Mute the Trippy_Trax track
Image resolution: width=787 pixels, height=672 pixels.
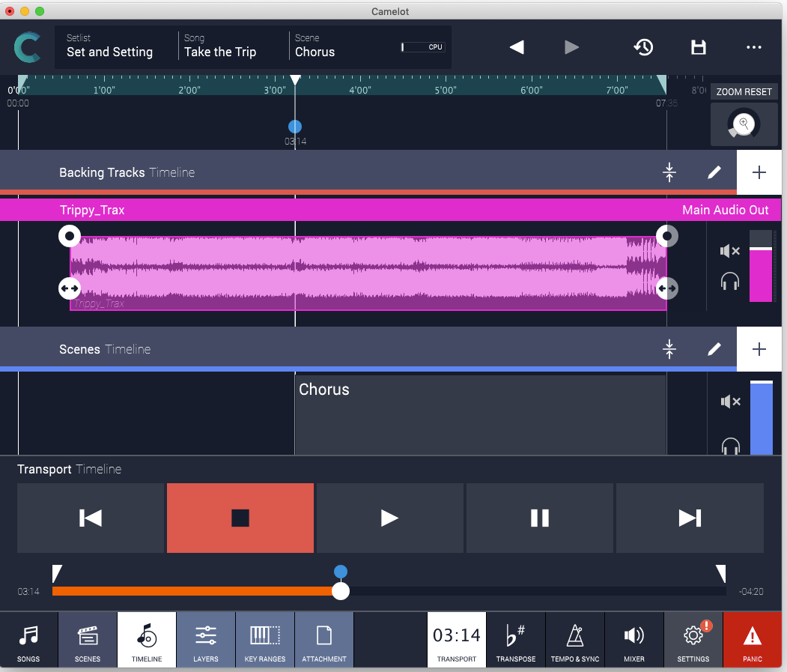[x=729, y=250]
